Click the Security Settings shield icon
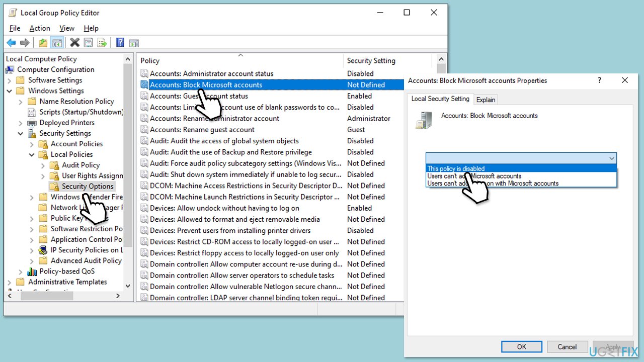This screenshot has height=362, width=644. pyautogui.click(x=32, y=133)
